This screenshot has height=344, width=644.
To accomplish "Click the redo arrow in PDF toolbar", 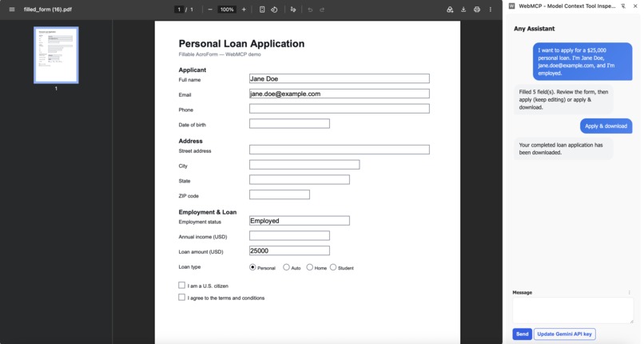I will tap(322, 10).
